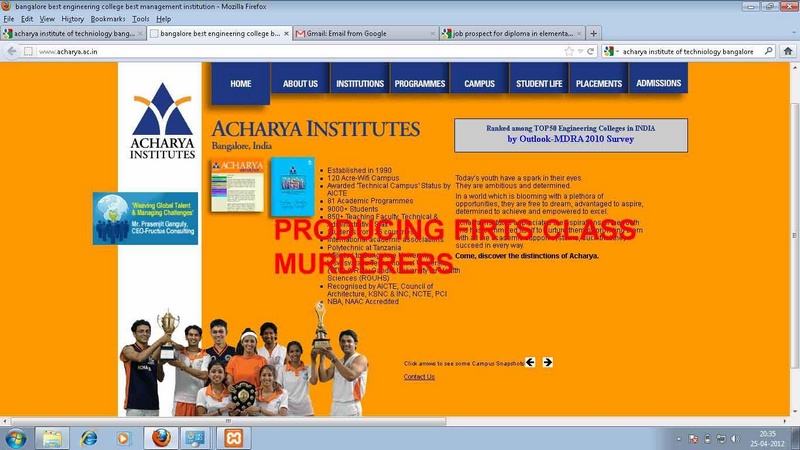Open the Bookmarks menu
This screenshot has width=800, height=450.
tap(108, 19)
